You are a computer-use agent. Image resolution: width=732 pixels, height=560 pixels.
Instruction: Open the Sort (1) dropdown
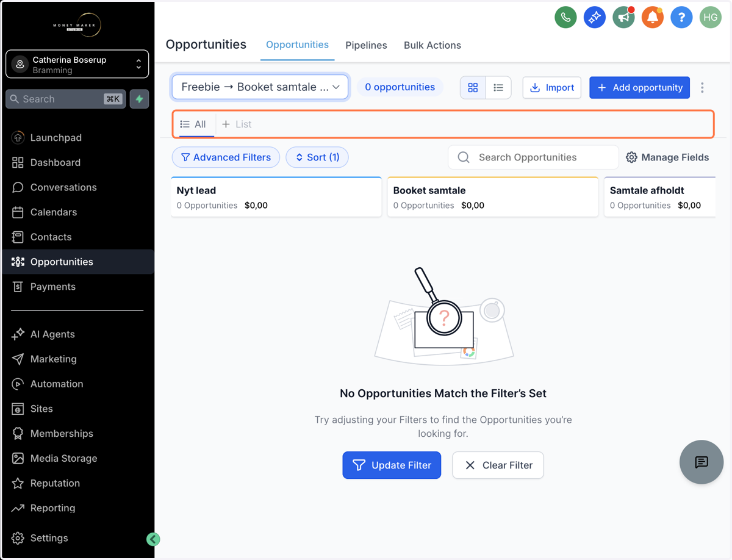[x=317, y=157]
